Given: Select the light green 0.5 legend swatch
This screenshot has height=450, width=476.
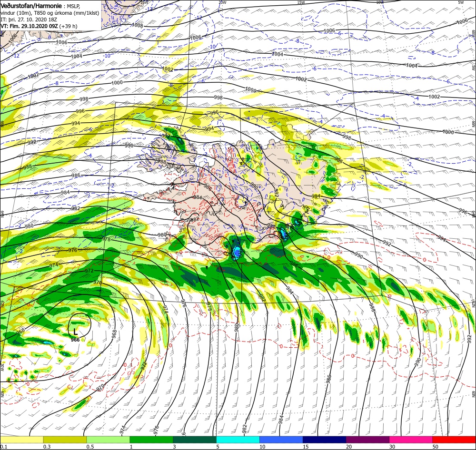Looking at the screenshot, I should [108, 440].
